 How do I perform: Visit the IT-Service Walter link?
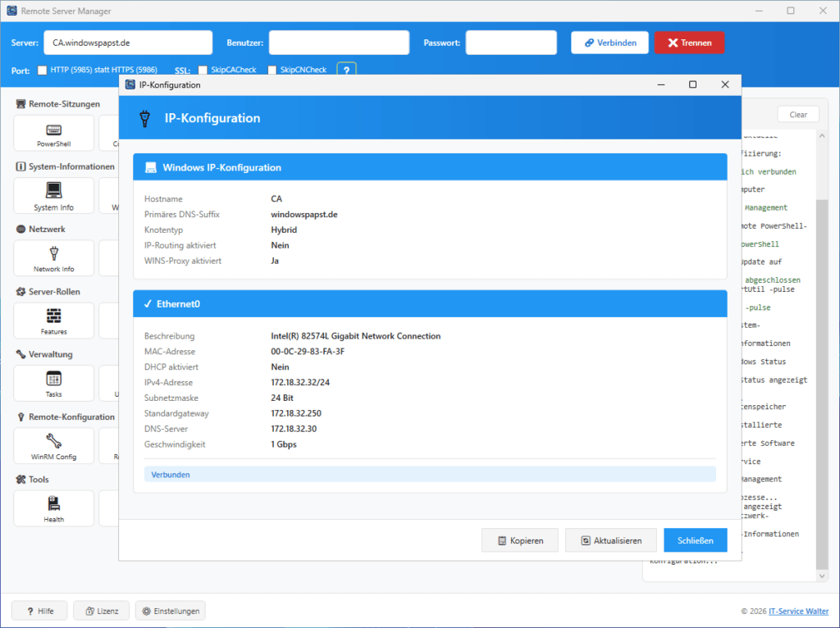pos(798,610)
